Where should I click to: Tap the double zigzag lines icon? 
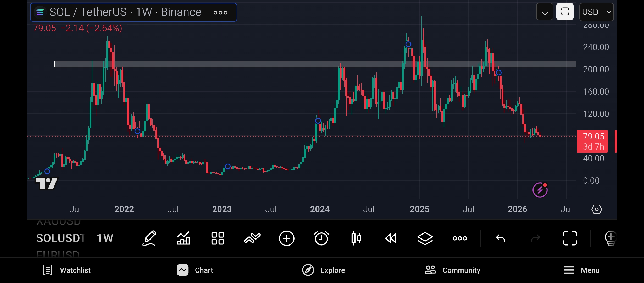[x=252, y=238]
